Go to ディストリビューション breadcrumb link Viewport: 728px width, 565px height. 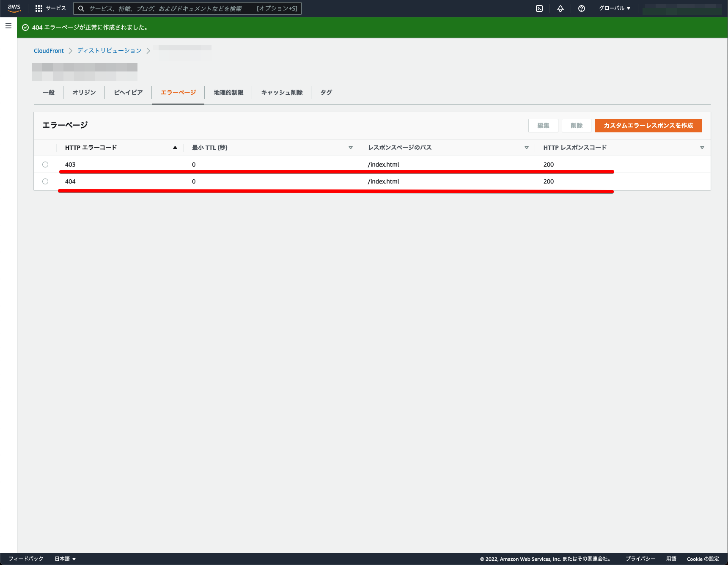[x=109, y=51]
